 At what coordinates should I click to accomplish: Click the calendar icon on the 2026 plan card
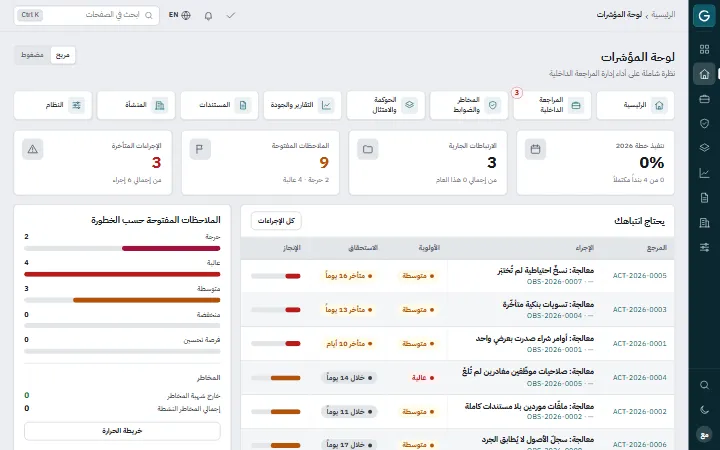click(x=535, y=149)
